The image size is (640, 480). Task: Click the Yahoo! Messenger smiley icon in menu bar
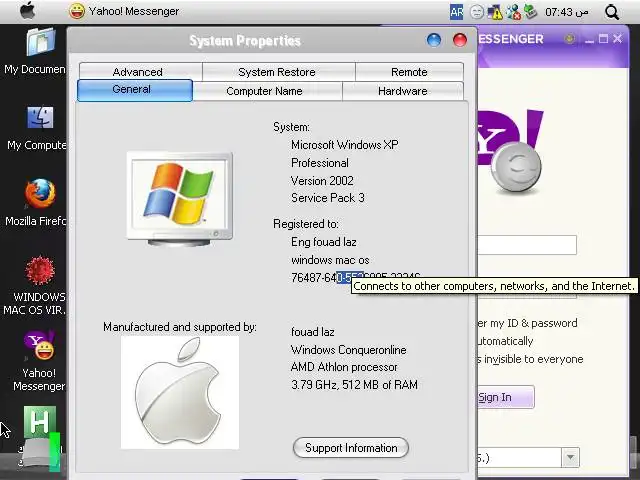coord(77,11)
